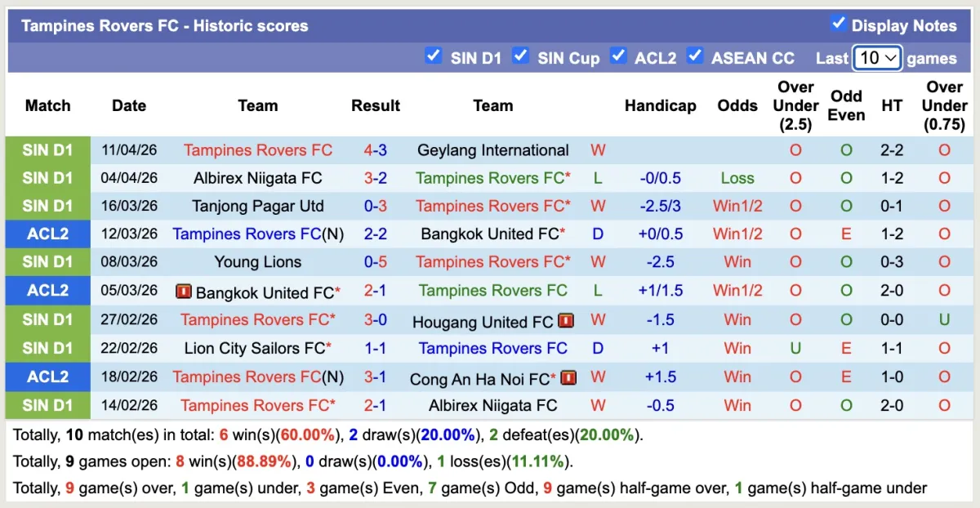This screenshot has height=508, width=980.
Task: Click red card icon after Cong An Ha Noi FC
Action: 569,378
